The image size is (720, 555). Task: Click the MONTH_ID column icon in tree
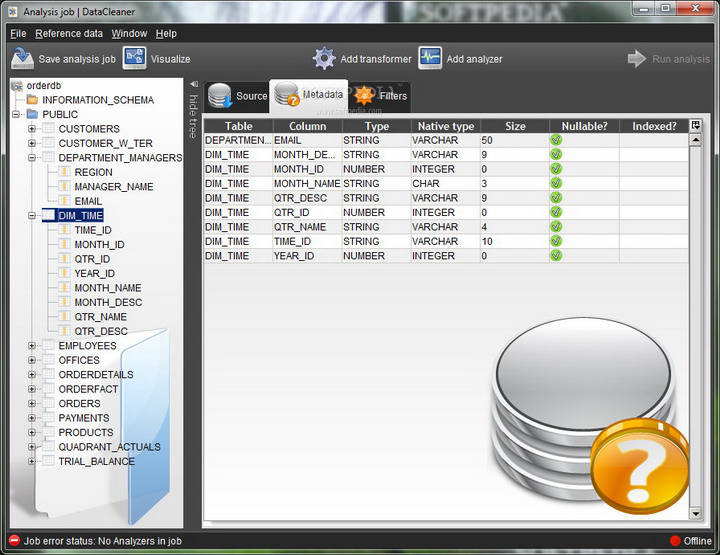point(64,244)
